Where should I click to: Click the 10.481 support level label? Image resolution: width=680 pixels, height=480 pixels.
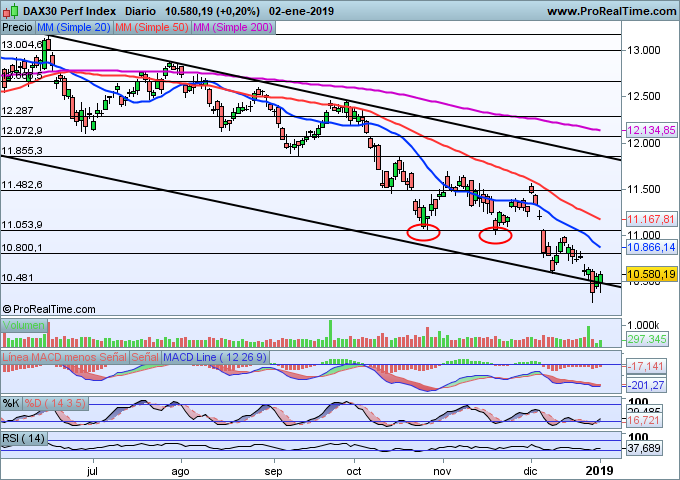coord(17,278)
